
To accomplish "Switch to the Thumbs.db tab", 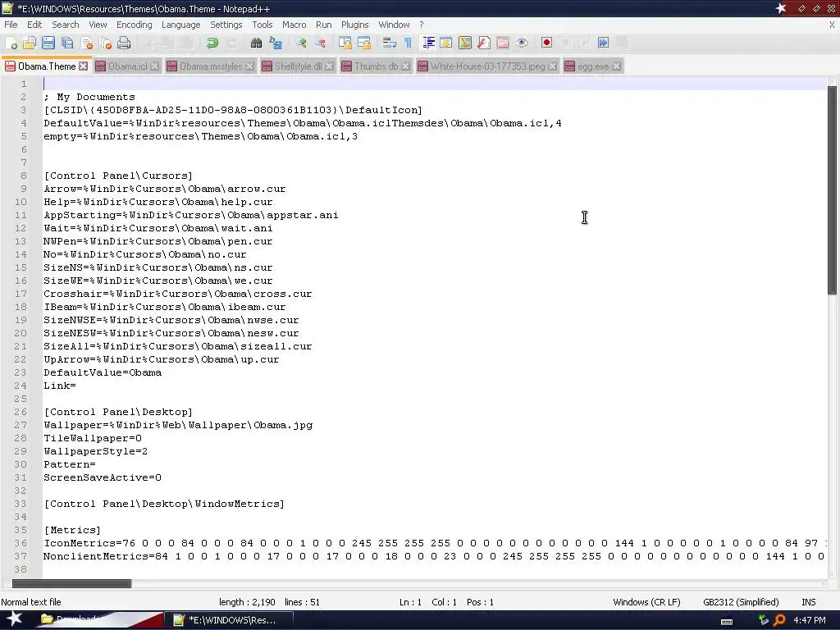I will pyautogui.click(x=376, y=66).
